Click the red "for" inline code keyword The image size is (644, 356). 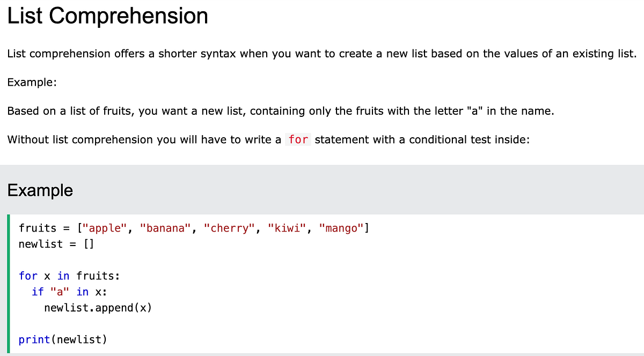298,139
